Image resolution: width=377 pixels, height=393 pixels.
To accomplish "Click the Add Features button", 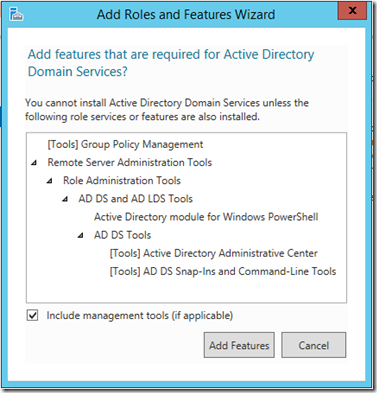I will point(239,345).
